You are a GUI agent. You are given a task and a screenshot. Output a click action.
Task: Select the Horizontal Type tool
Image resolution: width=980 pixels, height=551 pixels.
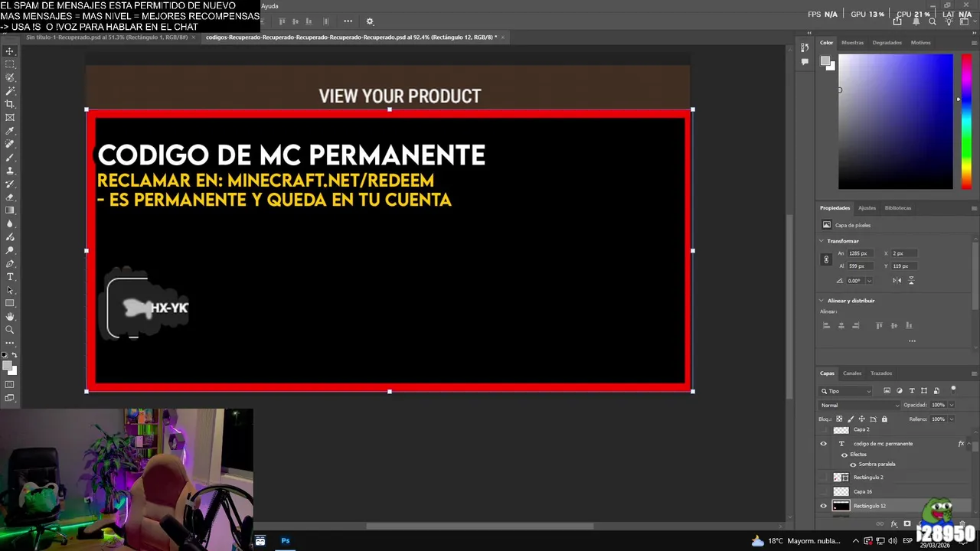click(x=10, y=276)
